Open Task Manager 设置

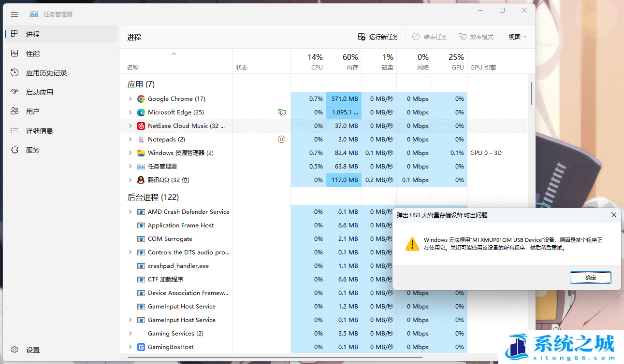pos(60,350)
